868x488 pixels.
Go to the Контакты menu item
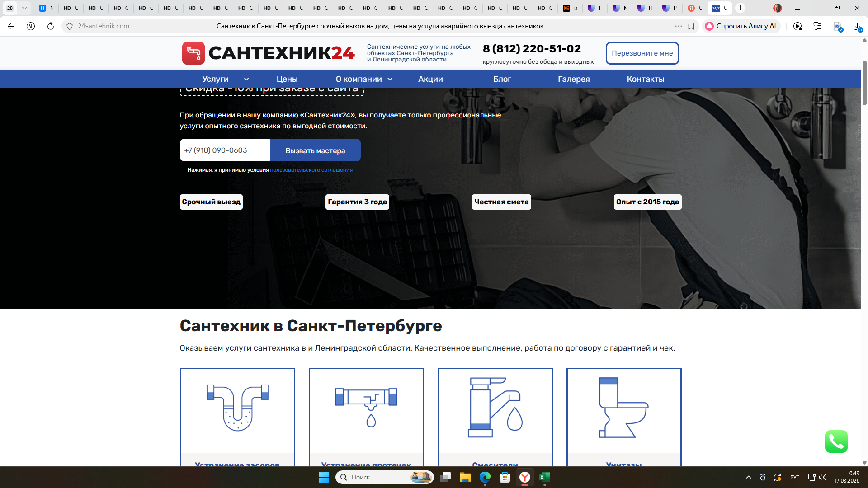645,79
